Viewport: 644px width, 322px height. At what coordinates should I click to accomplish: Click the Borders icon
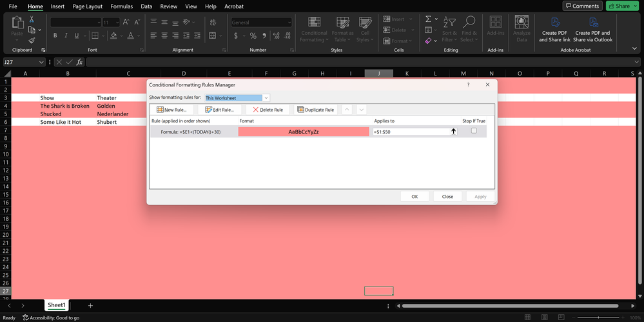pos(95,35)
